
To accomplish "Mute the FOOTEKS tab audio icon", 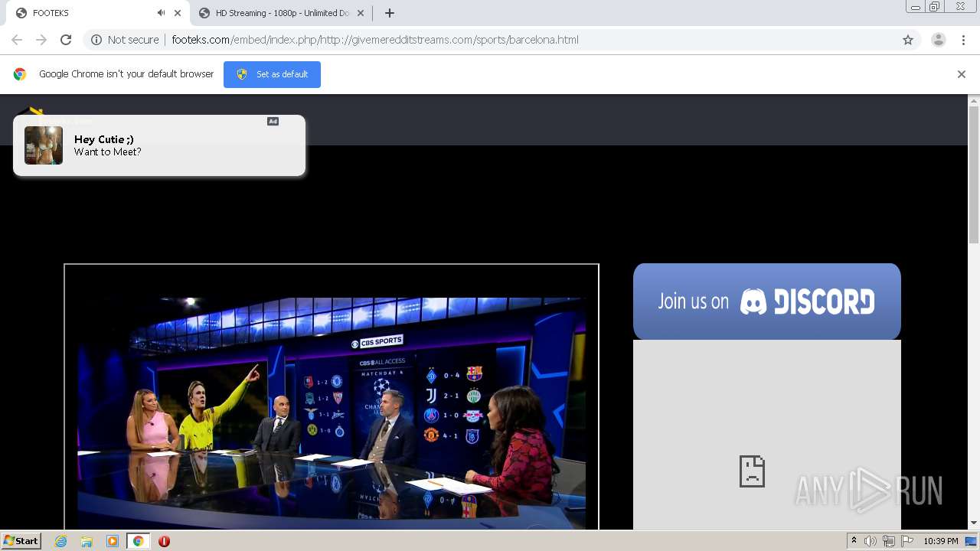I will pyautogui.click(x=161, y=13).
